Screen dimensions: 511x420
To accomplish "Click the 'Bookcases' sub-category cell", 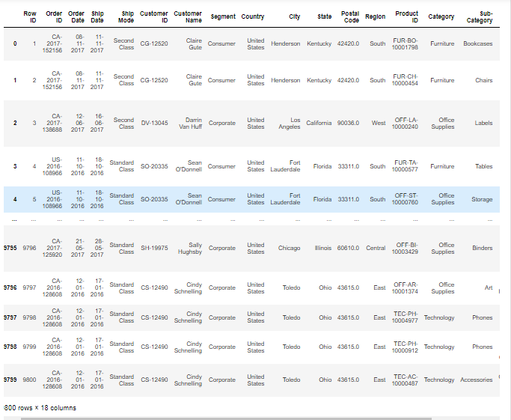I will coord(478,43).
